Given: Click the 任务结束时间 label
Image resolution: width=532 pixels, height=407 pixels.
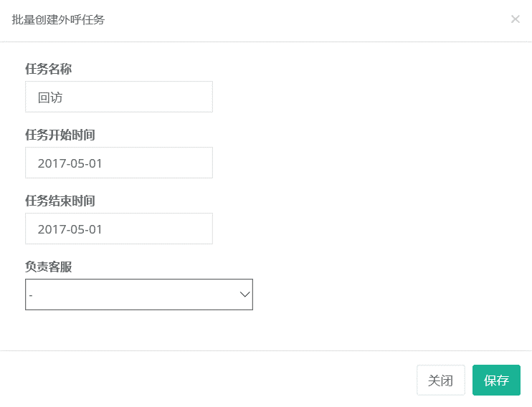Looking at the screenshot, I should (x=60, y=201).
